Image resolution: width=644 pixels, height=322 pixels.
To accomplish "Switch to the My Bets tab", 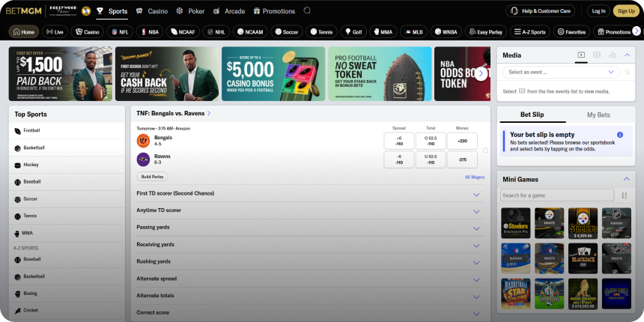I will coord(598,115).
